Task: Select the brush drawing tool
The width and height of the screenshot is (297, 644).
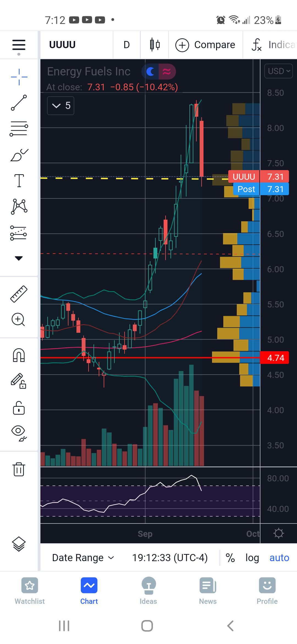Action: click(x=19, y=155)
